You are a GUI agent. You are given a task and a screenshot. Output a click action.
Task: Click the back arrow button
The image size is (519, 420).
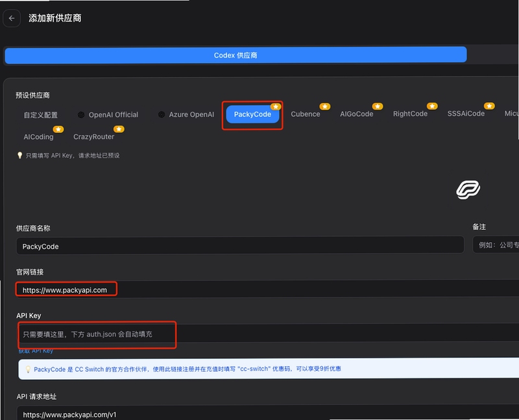coord(12,18)
